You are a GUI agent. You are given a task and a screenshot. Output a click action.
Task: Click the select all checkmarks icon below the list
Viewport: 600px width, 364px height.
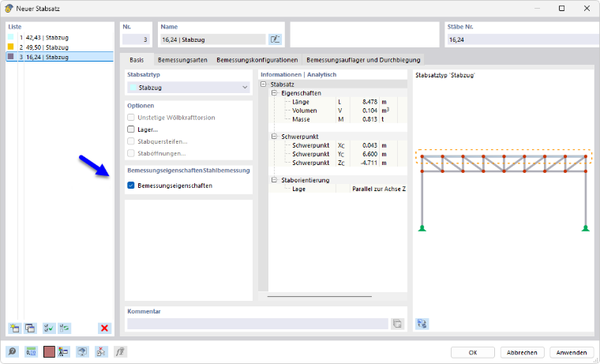click(49, 328)
